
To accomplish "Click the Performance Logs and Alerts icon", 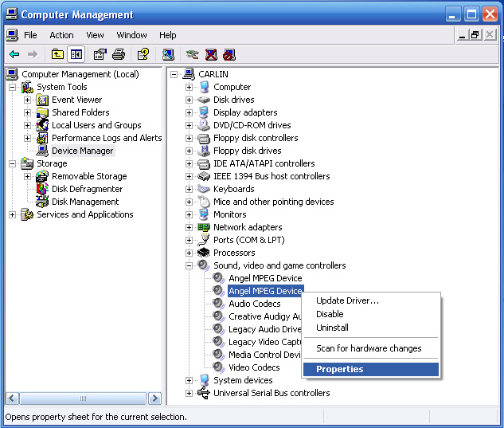I will point(42,138).
